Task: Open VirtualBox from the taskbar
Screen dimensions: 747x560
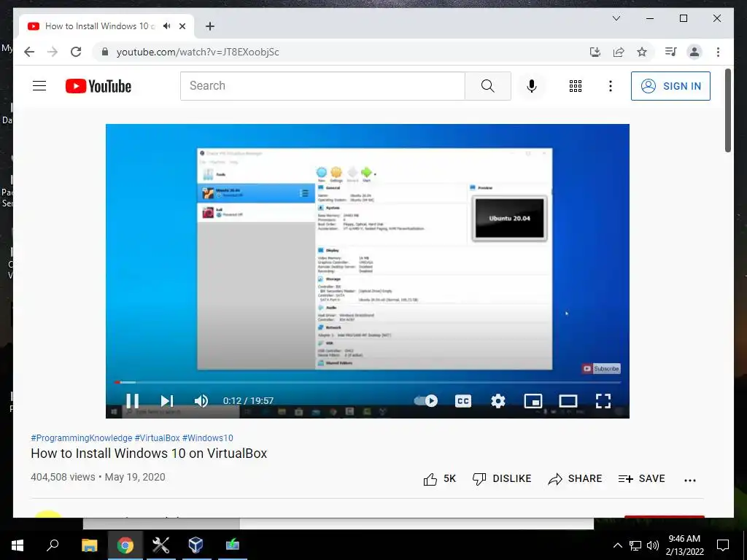Action: 196,545
